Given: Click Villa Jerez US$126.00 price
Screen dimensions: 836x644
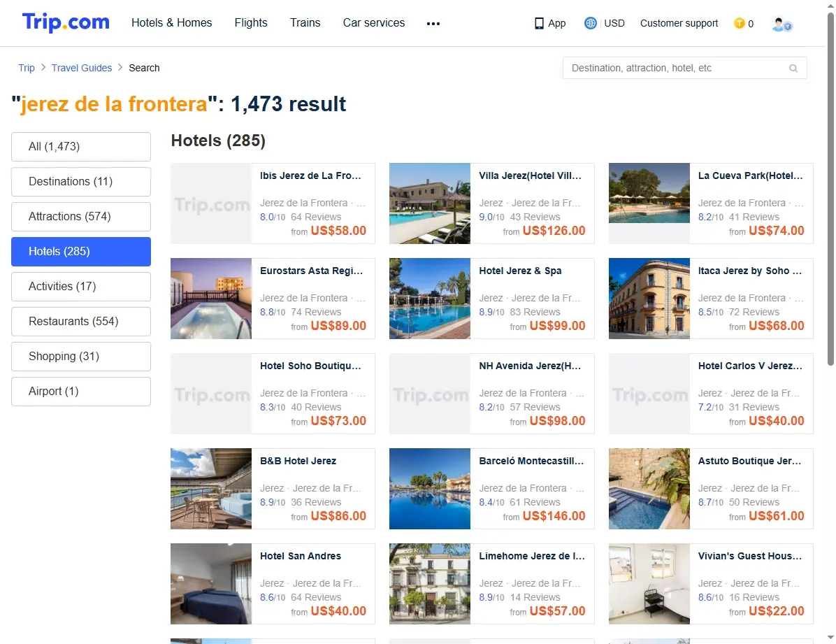Looking at the screenshot, I should 554,231.
